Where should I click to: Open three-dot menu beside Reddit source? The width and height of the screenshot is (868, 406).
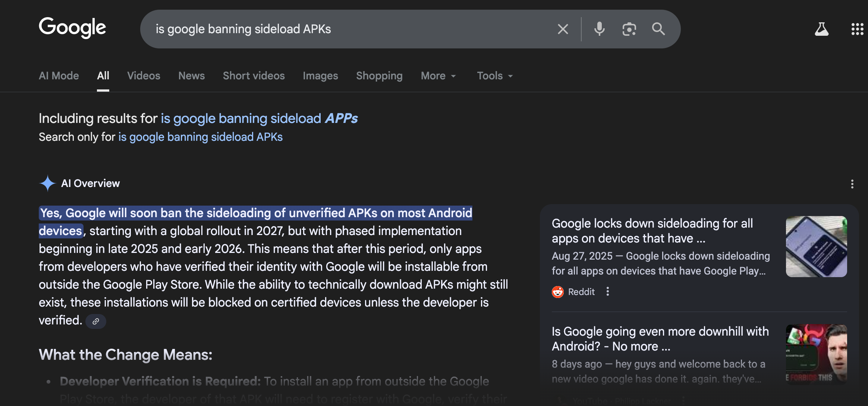coord(608,292)
